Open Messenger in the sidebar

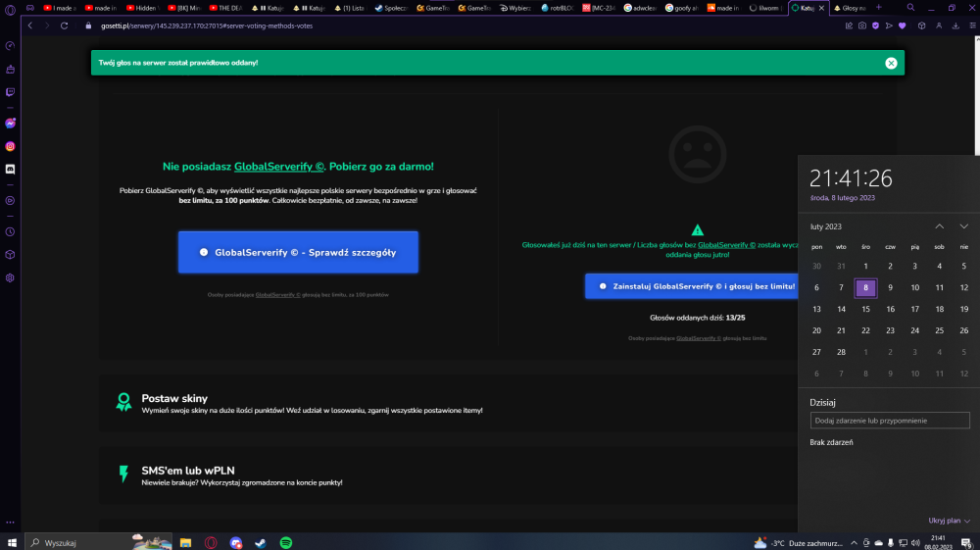10,124
